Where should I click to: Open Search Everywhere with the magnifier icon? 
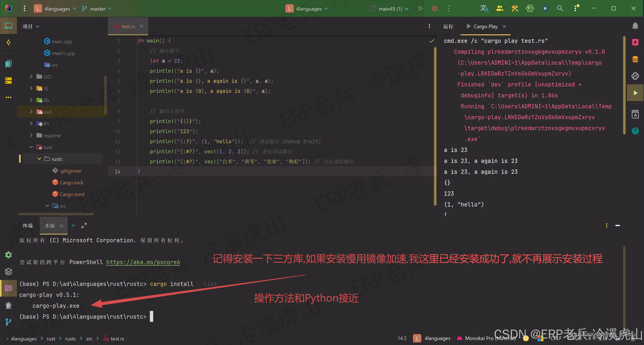click(x=560, y=8)
